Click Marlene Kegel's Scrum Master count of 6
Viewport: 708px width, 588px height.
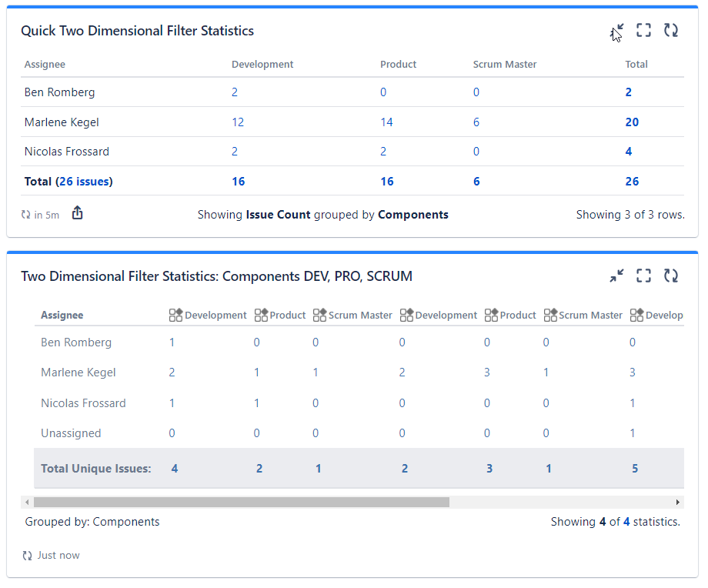[x=476, y=122]
